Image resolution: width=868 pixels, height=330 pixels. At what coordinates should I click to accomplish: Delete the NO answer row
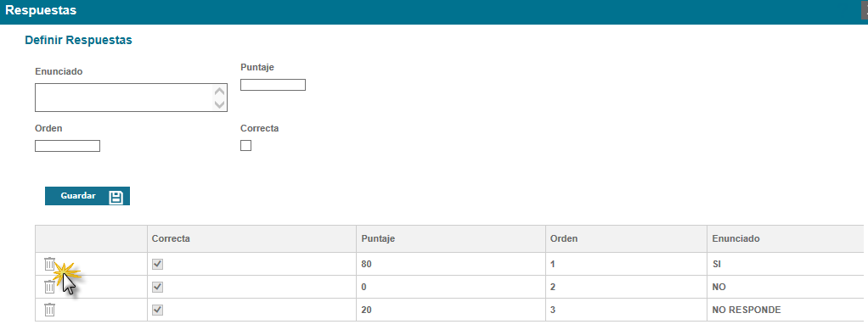[50, 287]
